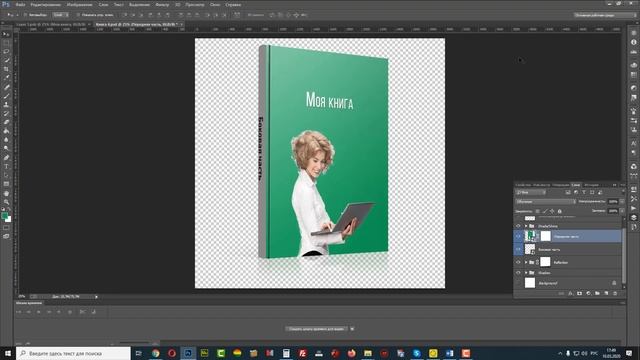Lock layer position icon
The width and height of the screenshot is (640, 360).
click(552, 211)
